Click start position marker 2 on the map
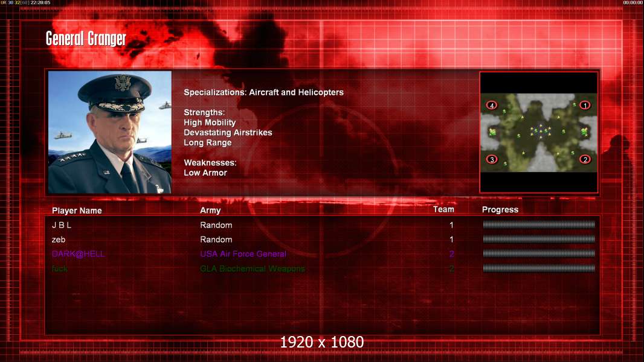 pyautogui.click(x=585, y=159)
